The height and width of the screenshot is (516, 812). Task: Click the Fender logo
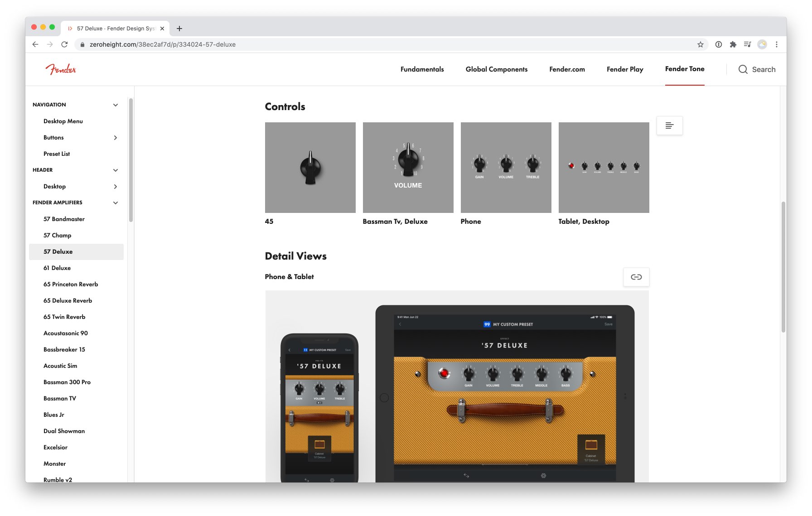(61, 69)
